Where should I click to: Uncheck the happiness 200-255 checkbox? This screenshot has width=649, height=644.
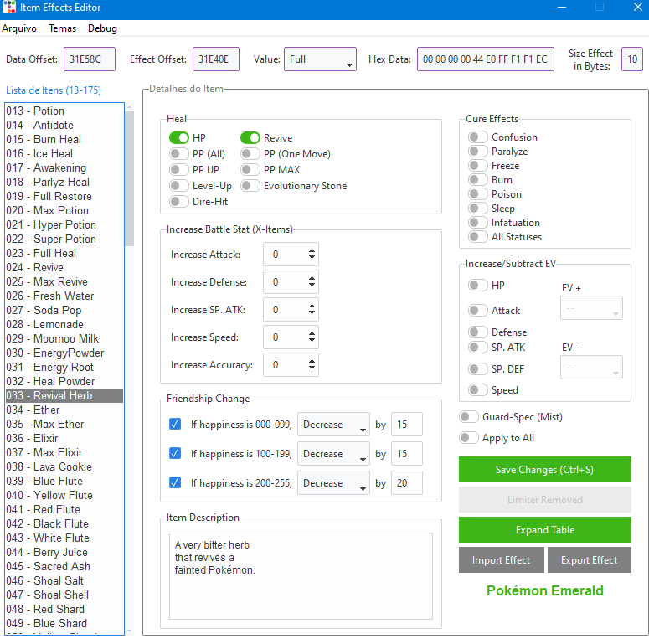point(175,483)
